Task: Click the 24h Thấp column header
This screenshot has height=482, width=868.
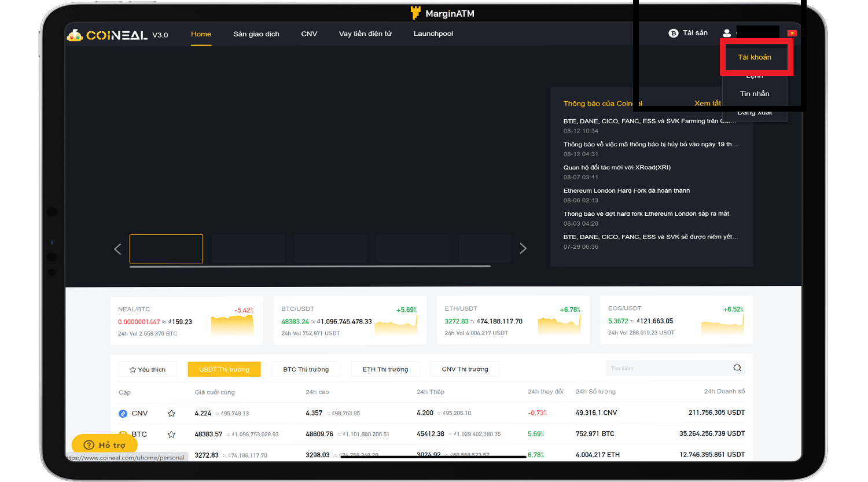Action: point(431,392)
